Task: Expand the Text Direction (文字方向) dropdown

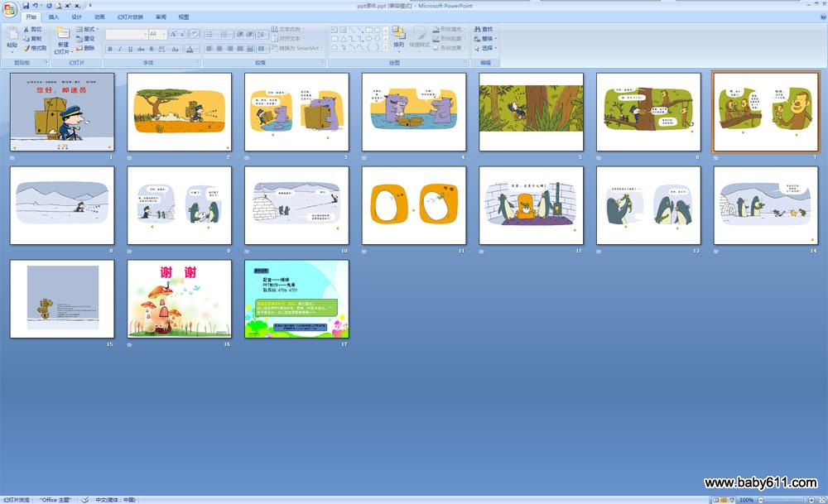Action: click(x=288, y=29)
